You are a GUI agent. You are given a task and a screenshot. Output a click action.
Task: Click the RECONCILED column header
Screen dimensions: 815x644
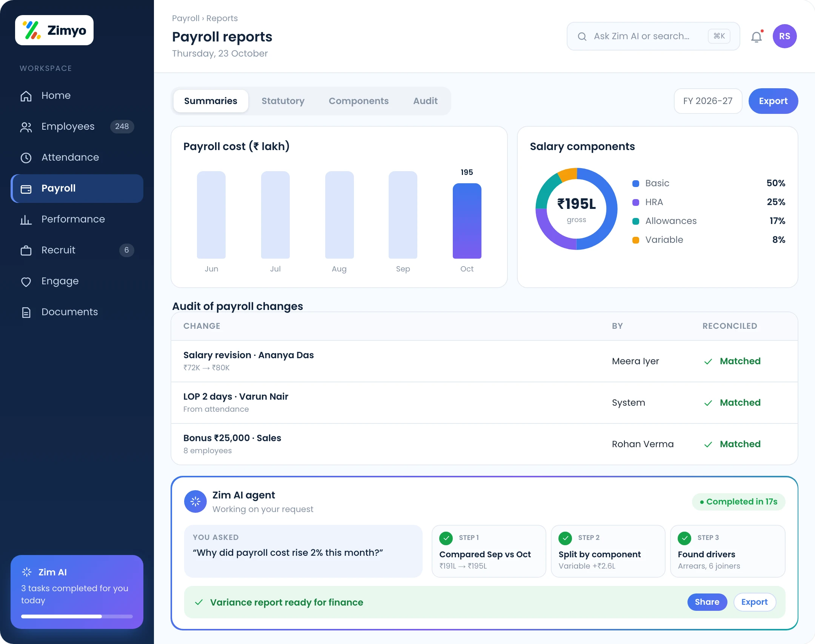730,326
